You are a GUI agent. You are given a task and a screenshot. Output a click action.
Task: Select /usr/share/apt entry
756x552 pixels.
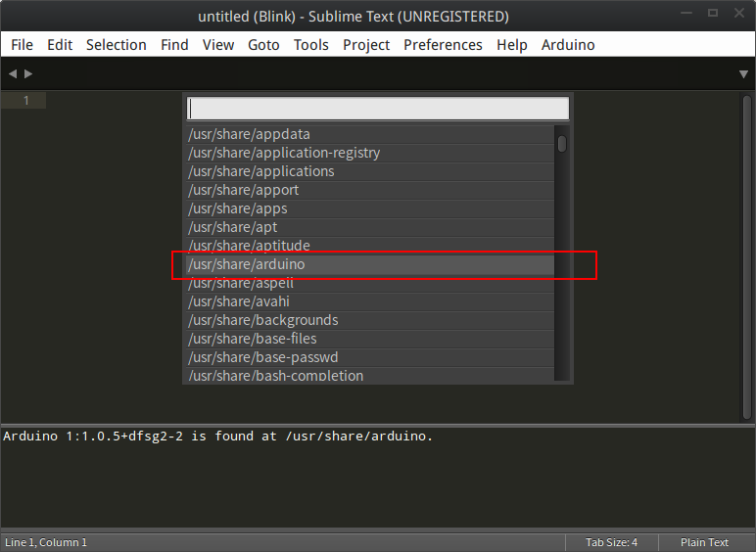pos(370,227)
